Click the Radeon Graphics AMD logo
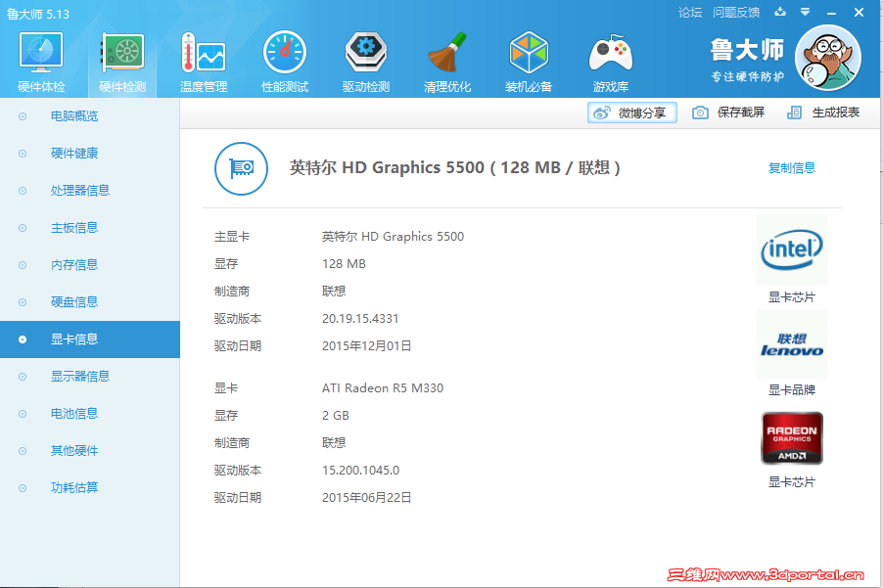The height and width of the screenshot is (588, 883). click(x=792, y=438)
